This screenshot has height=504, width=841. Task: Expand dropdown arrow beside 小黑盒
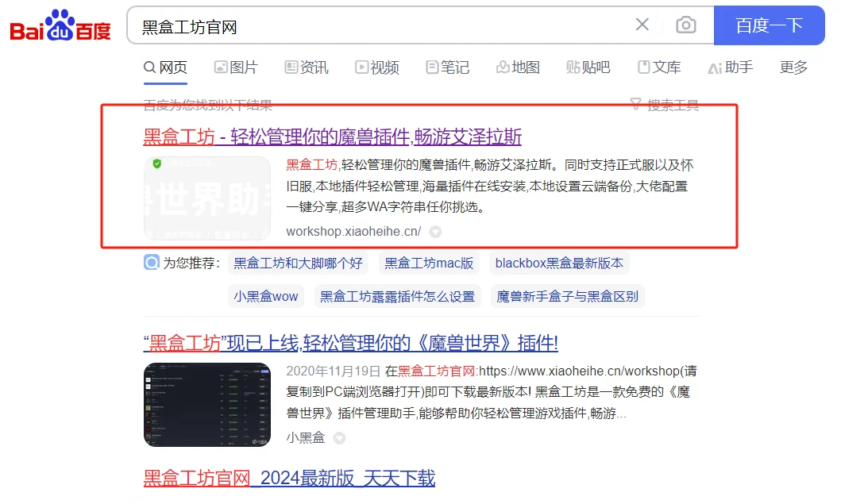pos(339,438)
